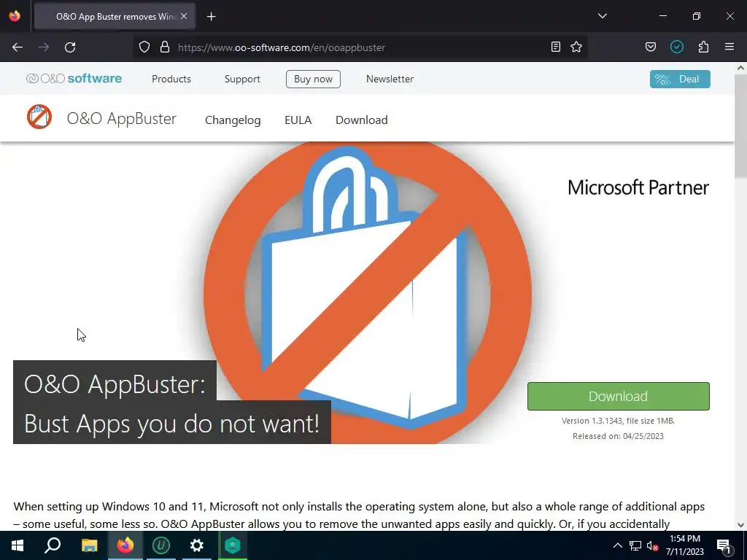
Task: Click the green Download button
Action: [619, 396]
